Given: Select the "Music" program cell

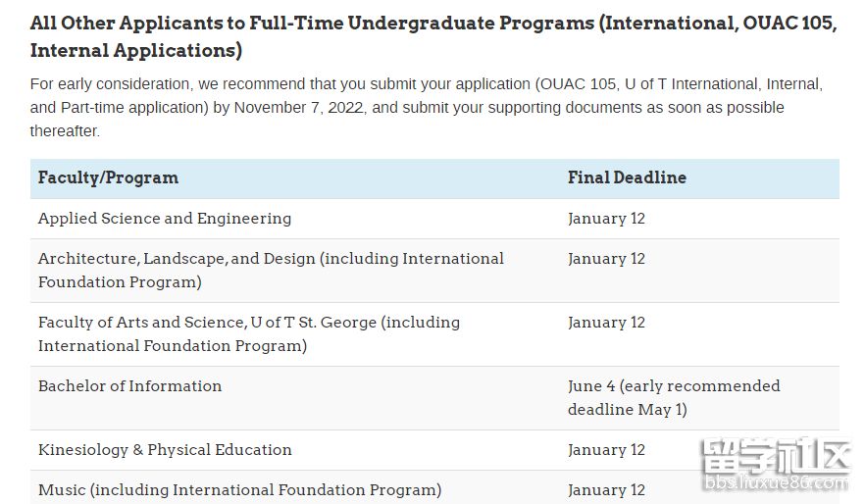Looking at the screenshot, I should point(239,489).
